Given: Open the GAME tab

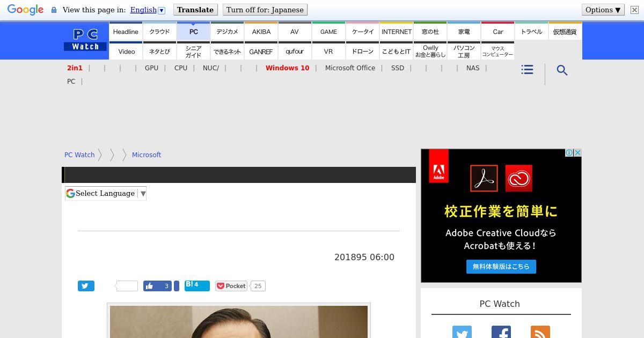Looking at the screenshot, I should click(x=328, y=32).
